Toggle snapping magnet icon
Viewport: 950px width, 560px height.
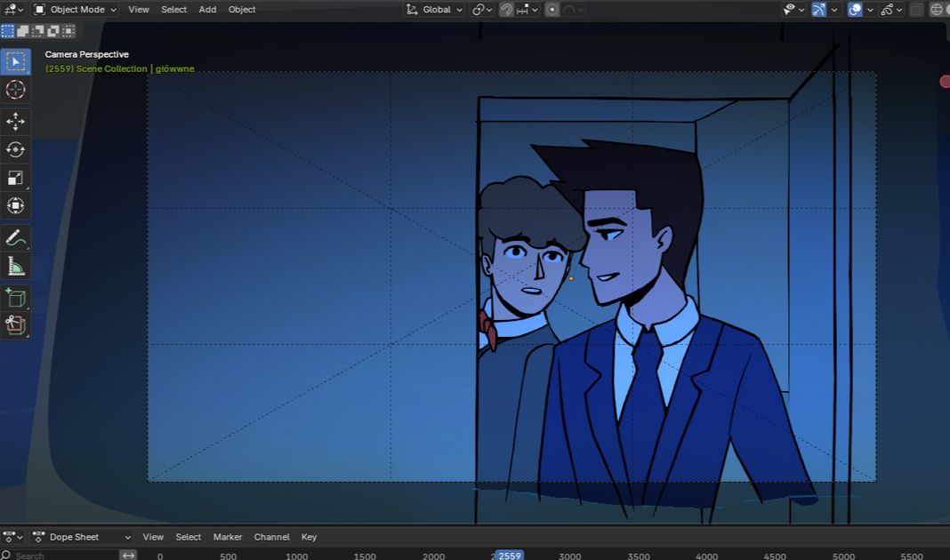click(x=506, y=10)
